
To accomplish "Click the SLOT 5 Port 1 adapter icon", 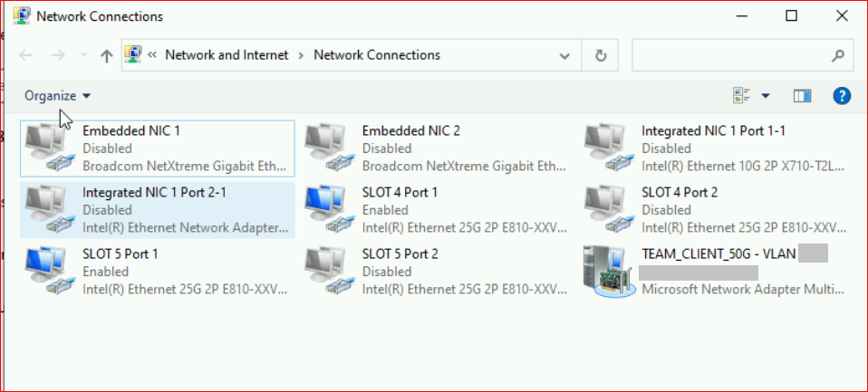I will (x=46, y=272).
